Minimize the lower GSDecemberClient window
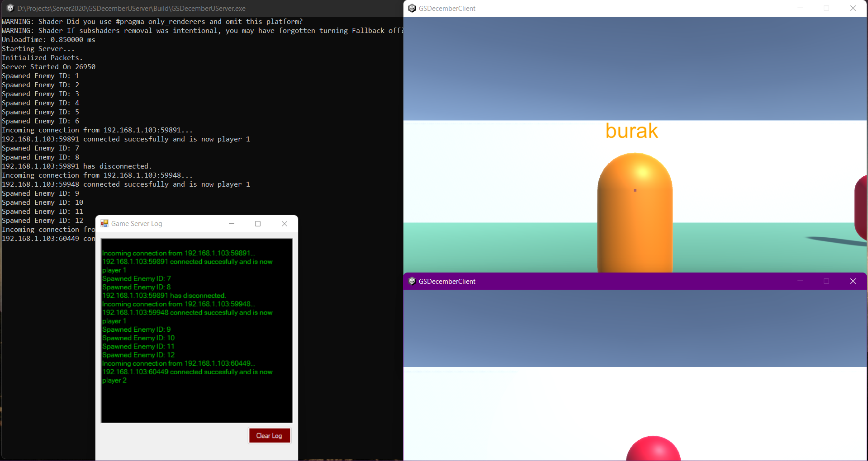Screen dimensions: 868x461 (x=800, y=281)
